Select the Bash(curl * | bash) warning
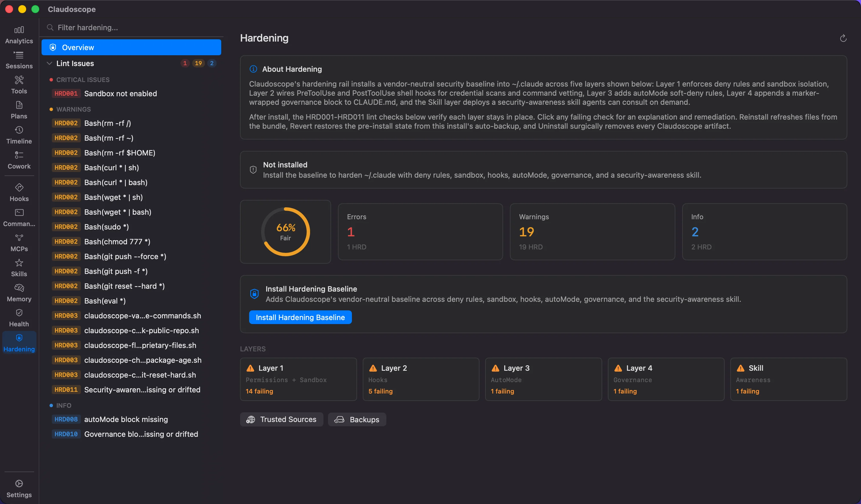The width and height of the screenshot is (861, 504). 131,182
